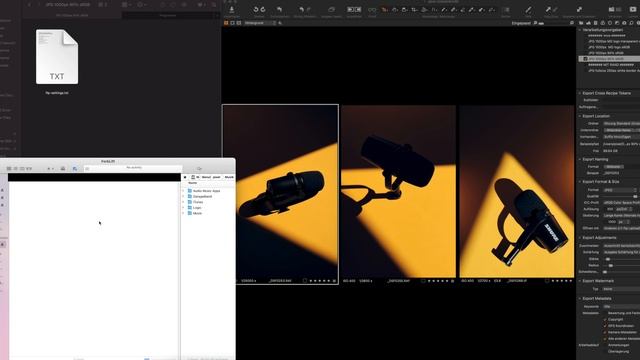Click the ForkLift activity field
Image resolution: width=640 pixels, height=360 pixels.
(x=133, y=168)
